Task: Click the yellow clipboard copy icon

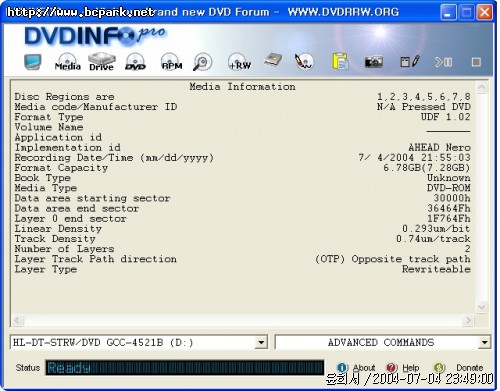Action: tap(340, 62)
